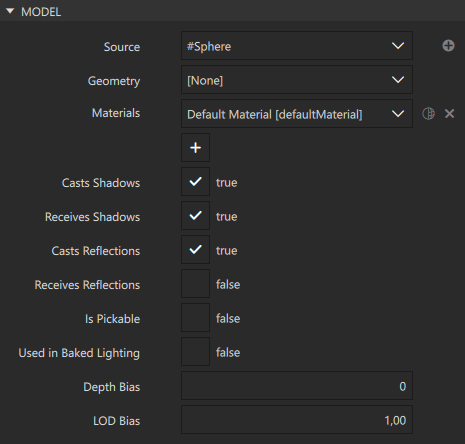Viewport: 465px width, 444px height.
Task: Click the Materials property label
Action: coord(116,113)
